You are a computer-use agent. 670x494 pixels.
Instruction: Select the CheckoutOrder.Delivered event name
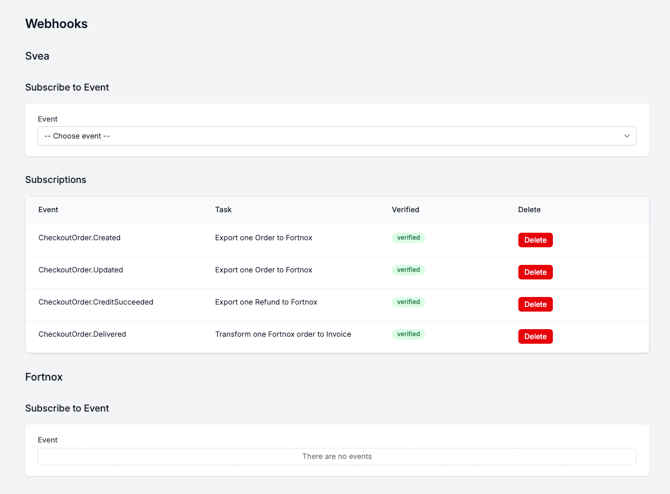click(x=82, y=334)
